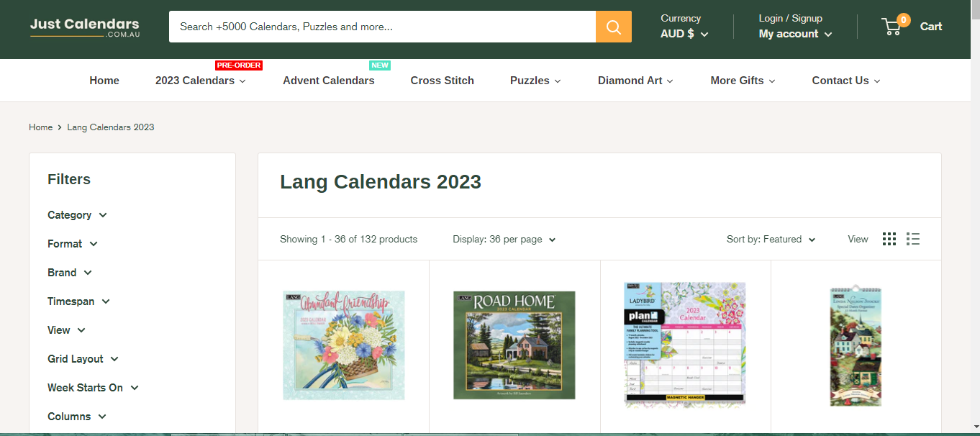This screenshot has height=436, width=980.
Task: Switch to list view layout icon
Action: click(x=913, y=239)
